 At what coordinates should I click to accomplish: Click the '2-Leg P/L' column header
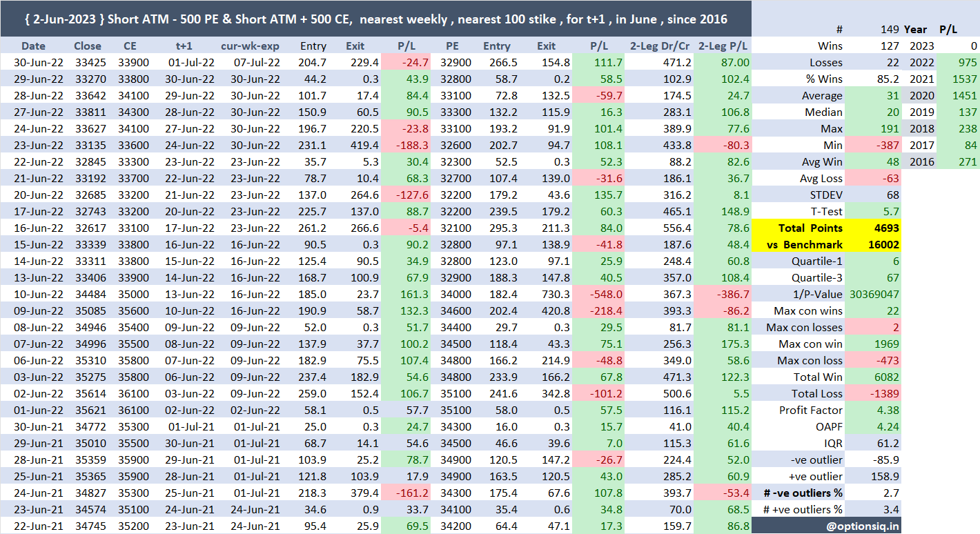coord(723,46)
